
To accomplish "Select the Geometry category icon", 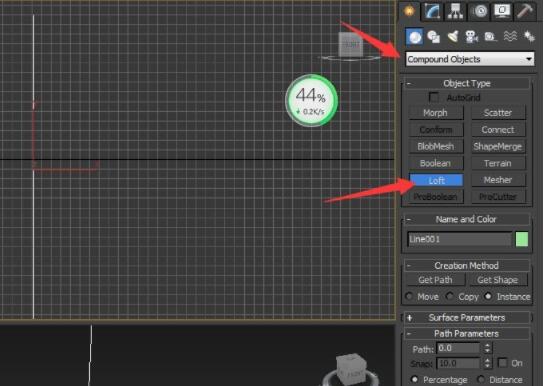I will click(x=414, y=36).
